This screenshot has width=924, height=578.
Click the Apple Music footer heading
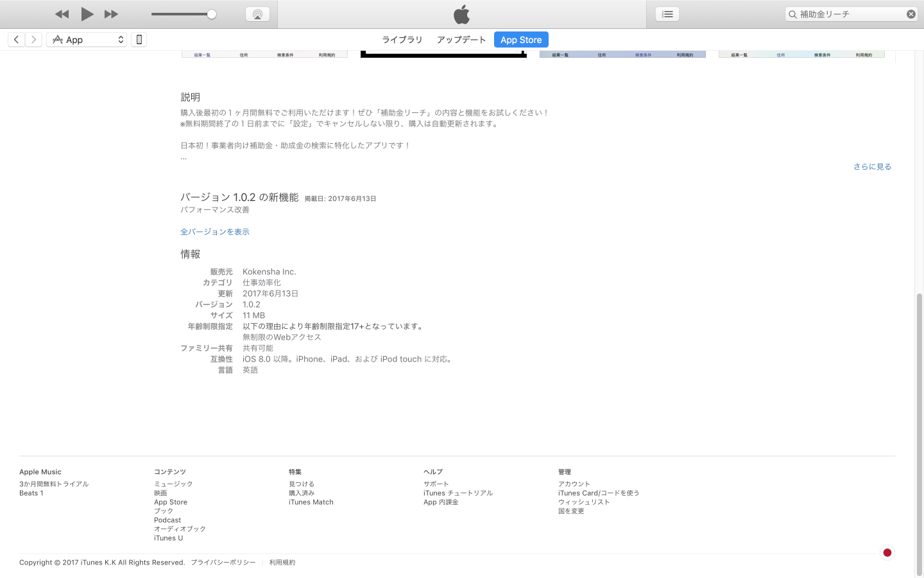point(40,472)
